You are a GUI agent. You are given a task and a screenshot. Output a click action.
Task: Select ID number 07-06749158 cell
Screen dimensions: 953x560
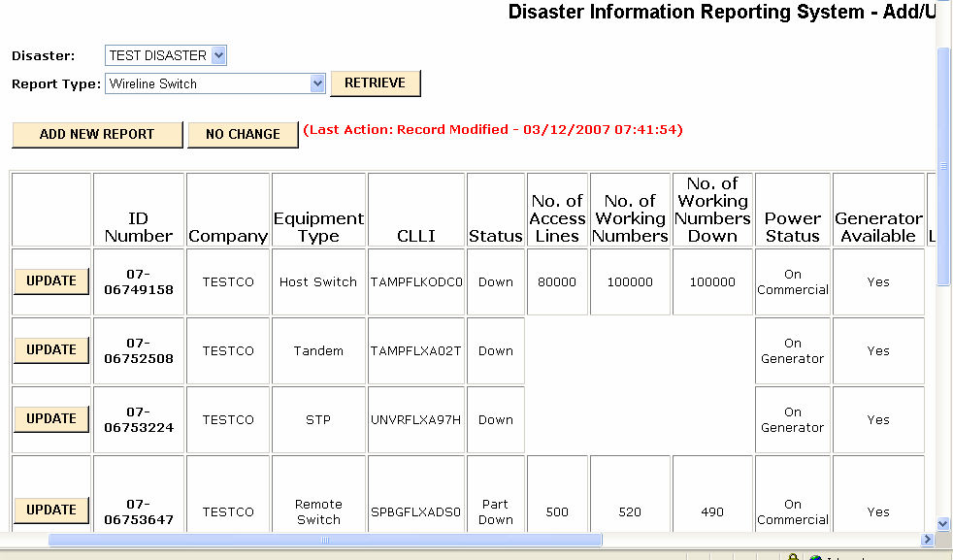[x=139, y=281]
